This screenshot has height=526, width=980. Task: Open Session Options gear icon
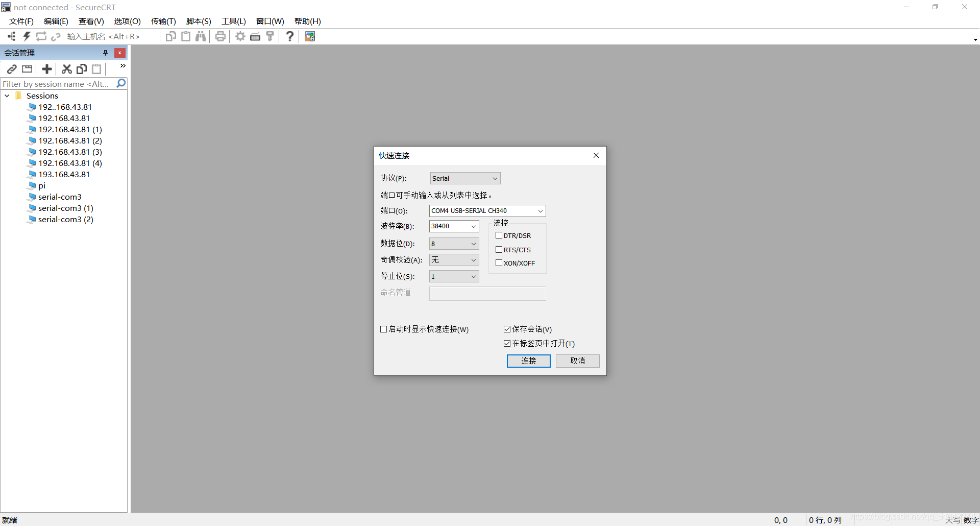(x=240, y=36)
